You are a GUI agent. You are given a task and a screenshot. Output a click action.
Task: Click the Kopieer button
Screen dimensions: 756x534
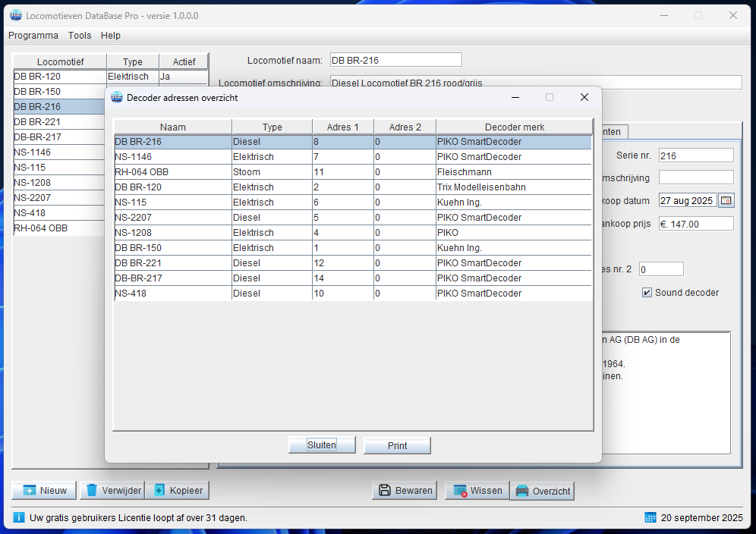pos(178,491)
